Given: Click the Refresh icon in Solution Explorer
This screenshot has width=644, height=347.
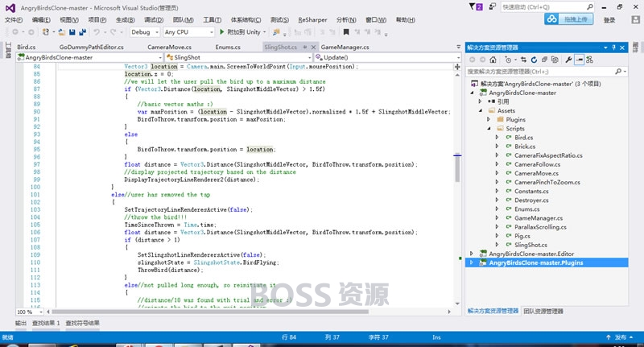Looking at the screenshot, I should point(534,60).
